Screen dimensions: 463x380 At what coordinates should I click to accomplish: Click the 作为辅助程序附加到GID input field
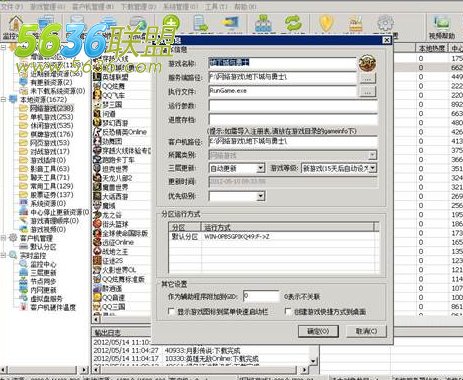pyautogui.click(x=261, y=296)
